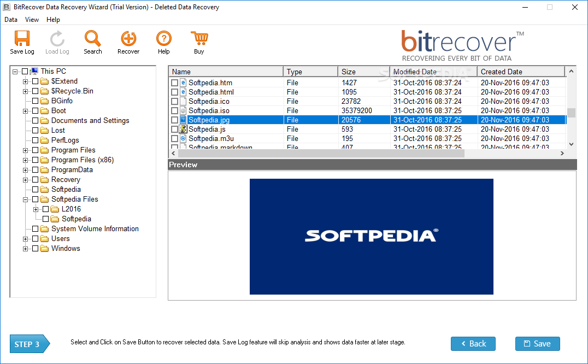
Task: Expand the Program Files (x86) node
Action: tap(26, 160)
